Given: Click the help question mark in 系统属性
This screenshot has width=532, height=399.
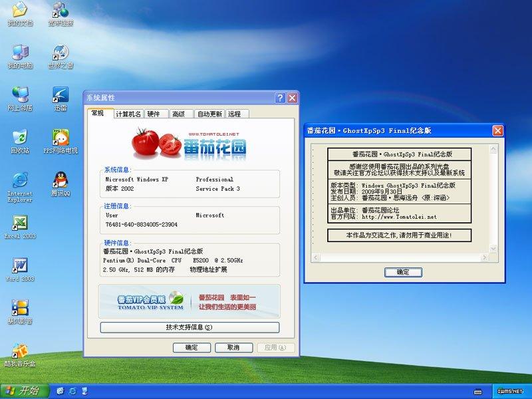Looking at the screenshot, I should tap(280, 98).
